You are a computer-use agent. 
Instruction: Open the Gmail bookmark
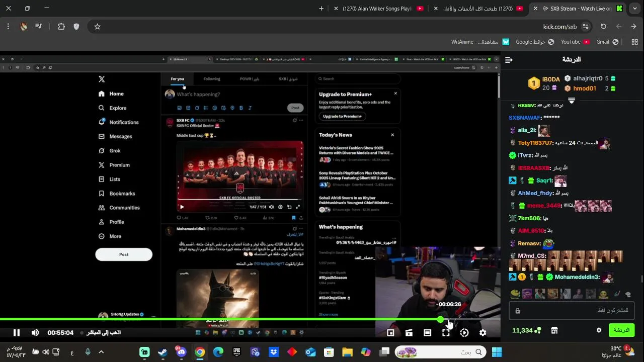(x=607, y=42)
